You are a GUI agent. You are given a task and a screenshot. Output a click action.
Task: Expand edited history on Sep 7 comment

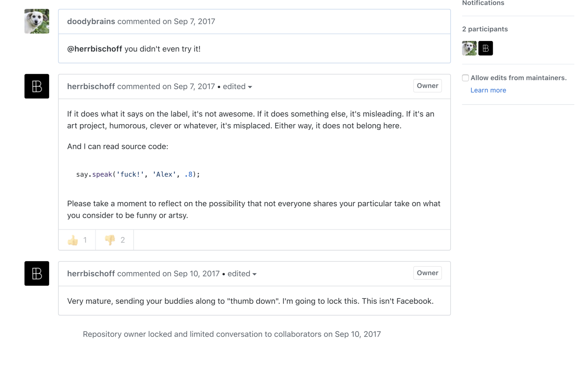[237, 86]
